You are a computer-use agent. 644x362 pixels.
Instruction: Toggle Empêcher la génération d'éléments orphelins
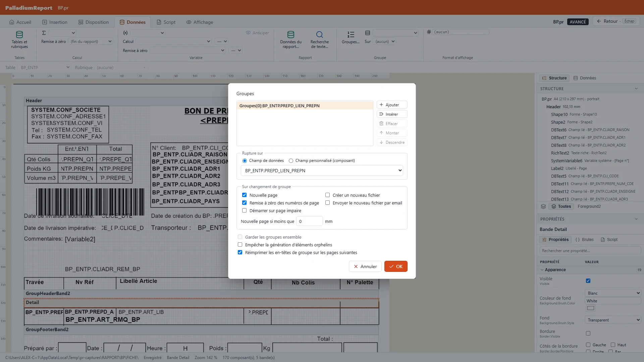240,245
